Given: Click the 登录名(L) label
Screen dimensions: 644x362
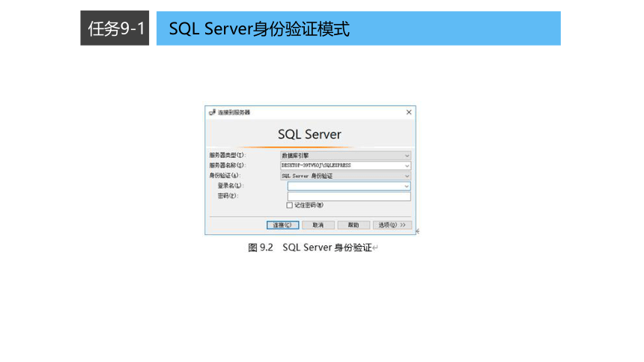Looking at the screenshot, I should click(x=231, y=185).
